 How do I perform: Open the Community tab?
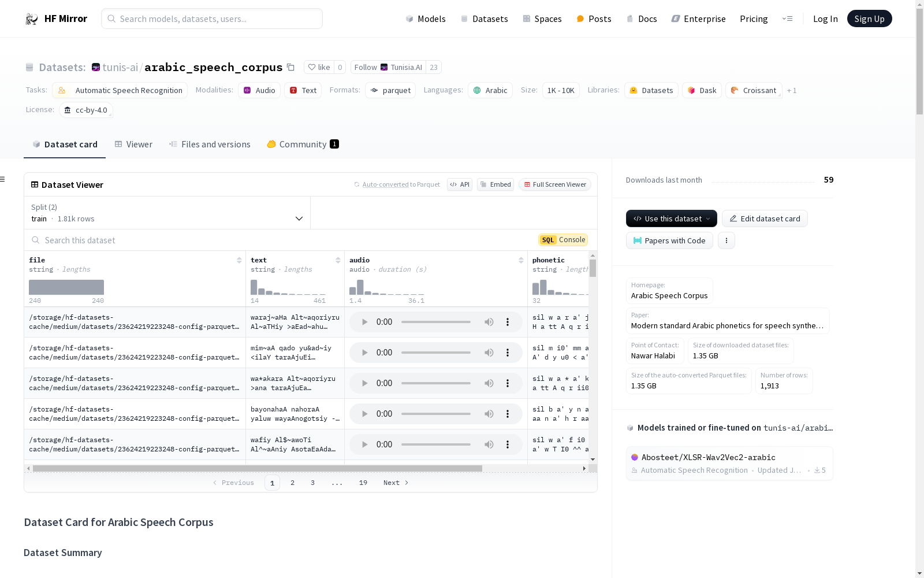(303, 144)
